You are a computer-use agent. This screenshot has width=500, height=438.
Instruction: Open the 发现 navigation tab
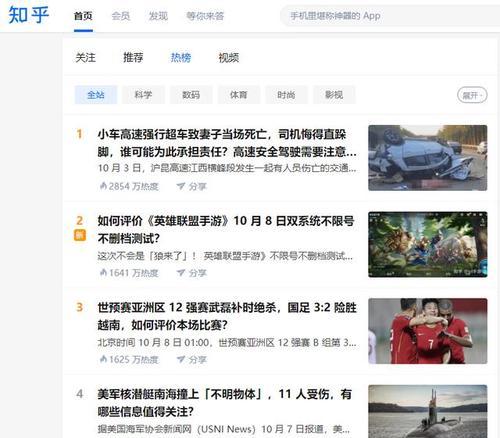[158, 16]
